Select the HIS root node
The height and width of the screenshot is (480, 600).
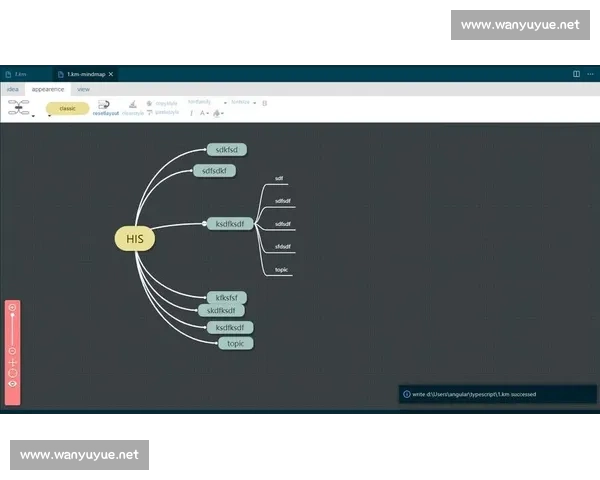(x=135, y=239)
